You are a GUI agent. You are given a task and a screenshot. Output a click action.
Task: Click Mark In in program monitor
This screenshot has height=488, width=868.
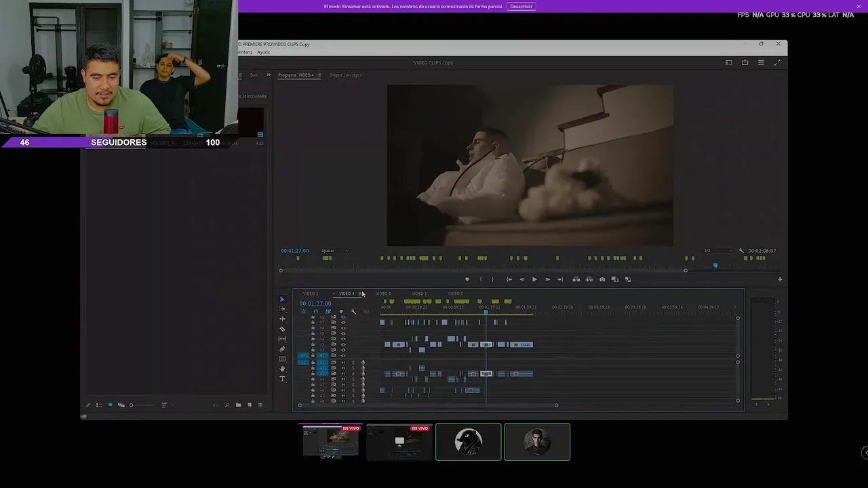(481, 279)
